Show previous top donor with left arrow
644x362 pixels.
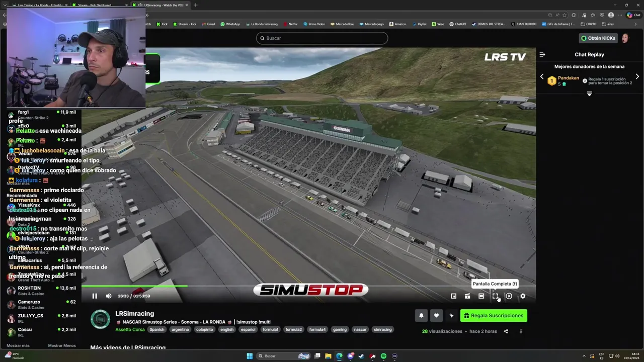tap(542, 77)
